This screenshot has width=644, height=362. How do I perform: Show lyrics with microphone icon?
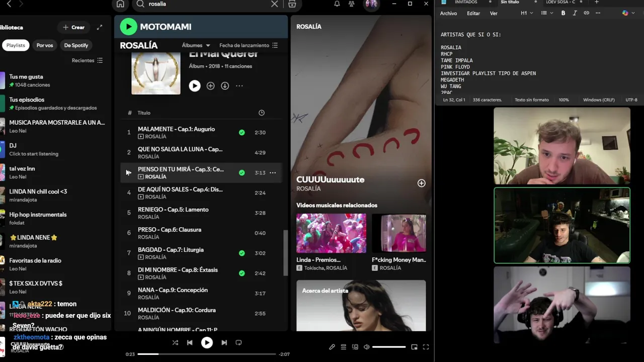(332, 347)
